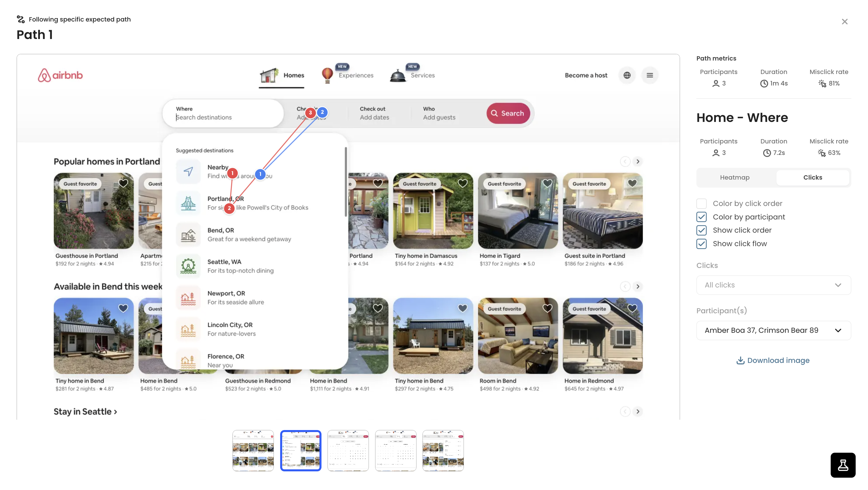Favorite the Home in Tigard heart
This screenshot has width=868, height=490.
547,183
